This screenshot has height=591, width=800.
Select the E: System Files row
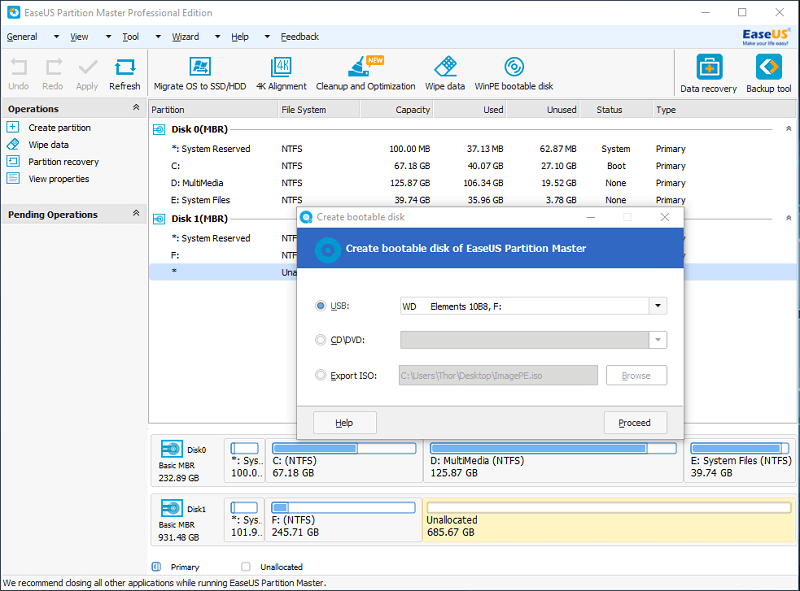473,200
